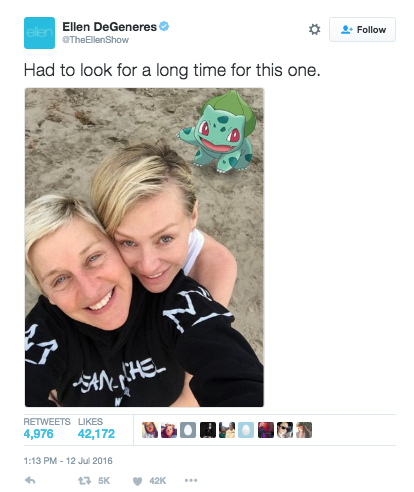This screenshot has width=414, height=492.
Task: Open the Ellen DeGeneres display name
Action: pos(109,27)
